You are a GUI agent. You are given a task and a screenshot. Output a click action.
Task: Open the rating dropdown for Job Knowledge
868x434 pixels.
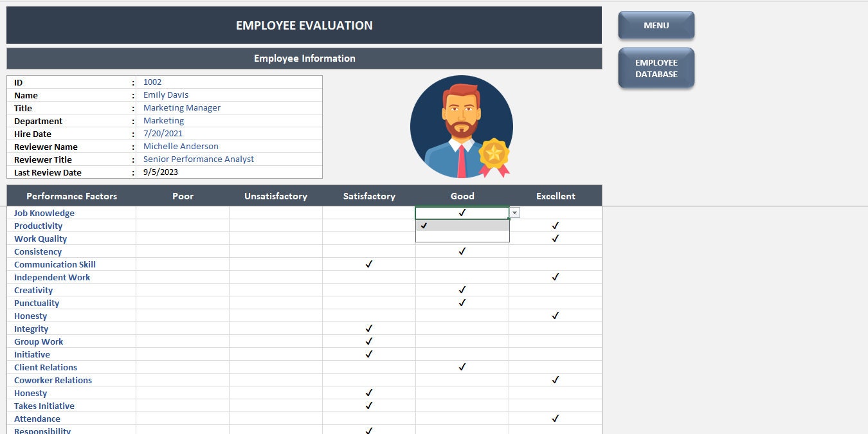pyautogui.click(x=514, y=212)
